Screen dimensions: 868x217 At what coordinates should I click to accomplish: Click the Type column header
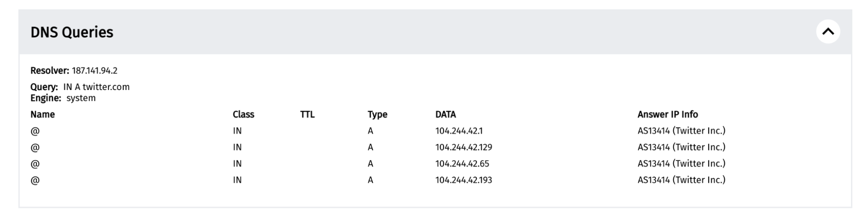point(377,114)
